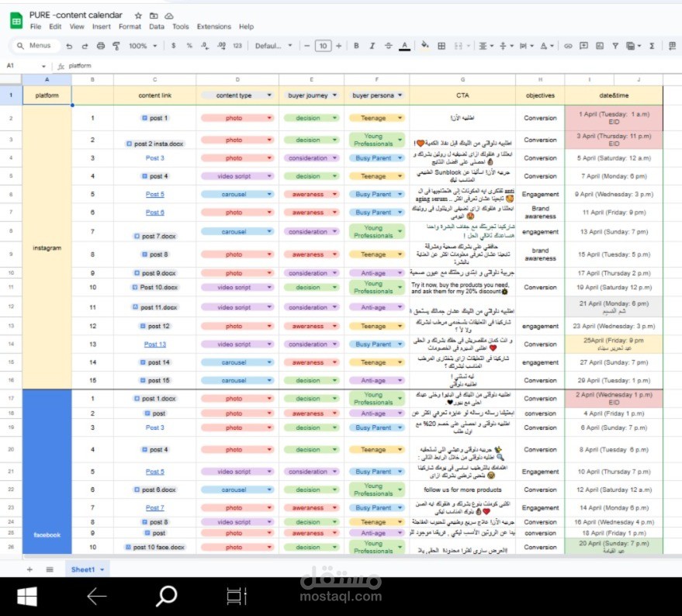Click the Merge cells icon
682x616 pixels.
(458, 46)
